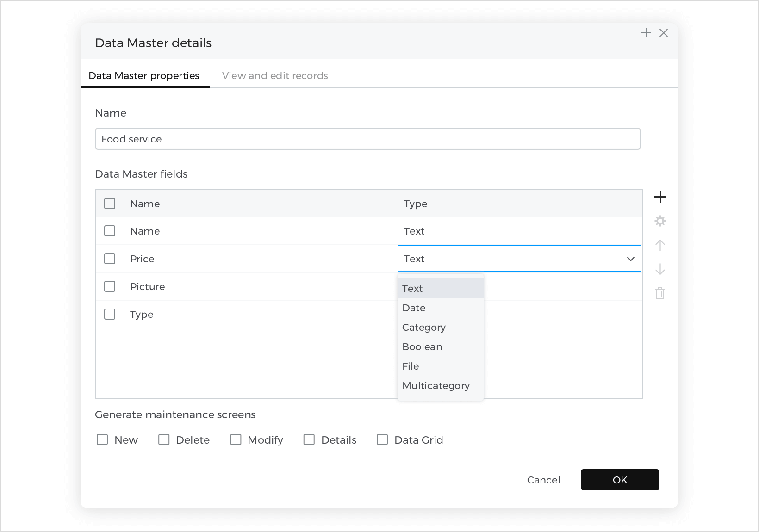Image resolution: width=759 pixels, height=532 pixels.
Task: Choose Date in type list
Action: 441,308
